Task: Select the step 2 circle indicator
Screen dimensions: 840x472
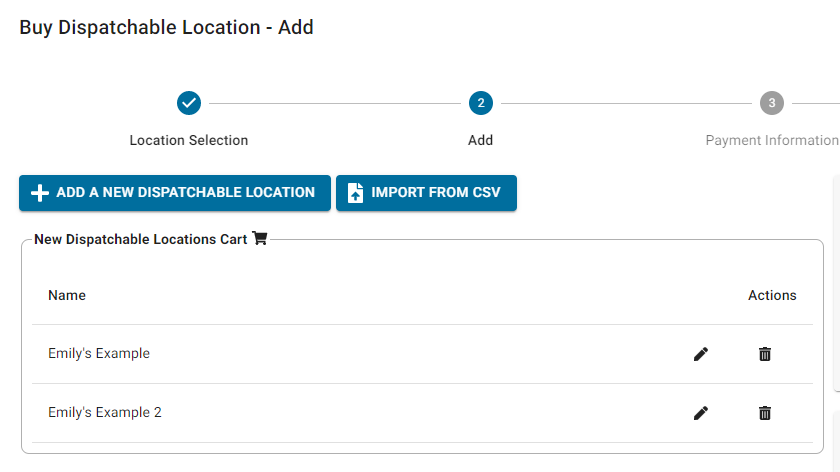Action: pos(480,103)
